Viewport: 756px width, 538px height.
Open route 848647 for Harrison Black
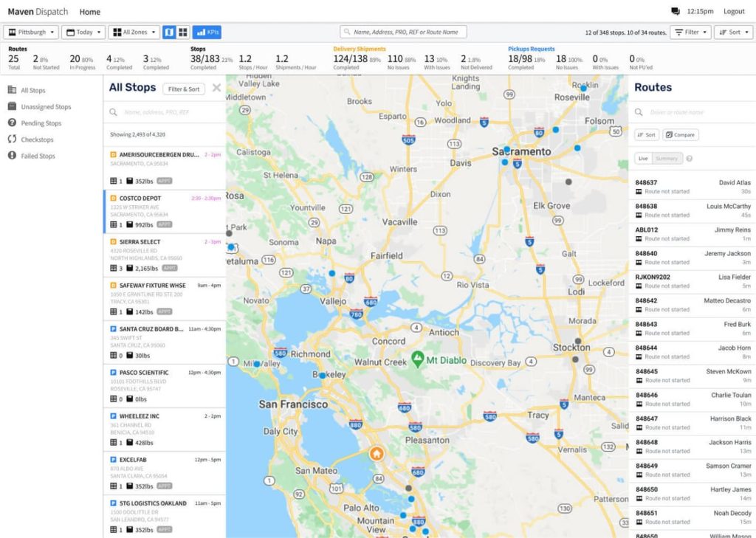(693, 424)
